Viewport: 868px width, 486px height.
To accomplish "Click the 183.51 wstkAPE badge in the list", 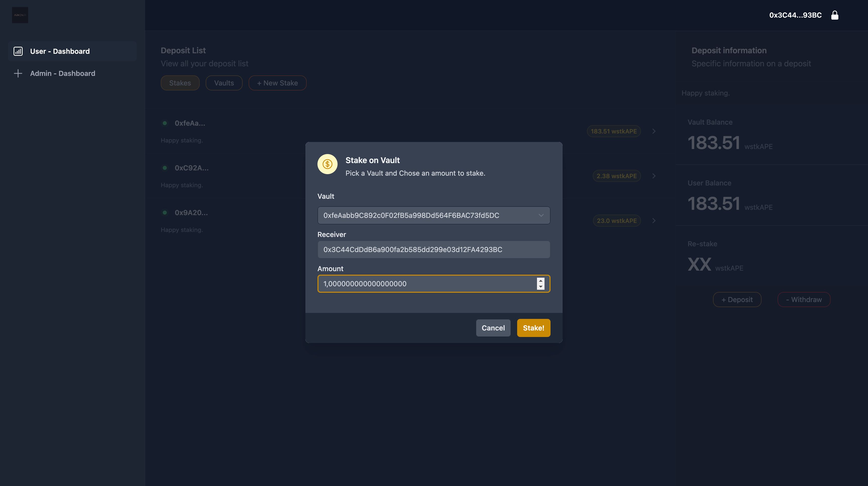I will pos(614,131).
